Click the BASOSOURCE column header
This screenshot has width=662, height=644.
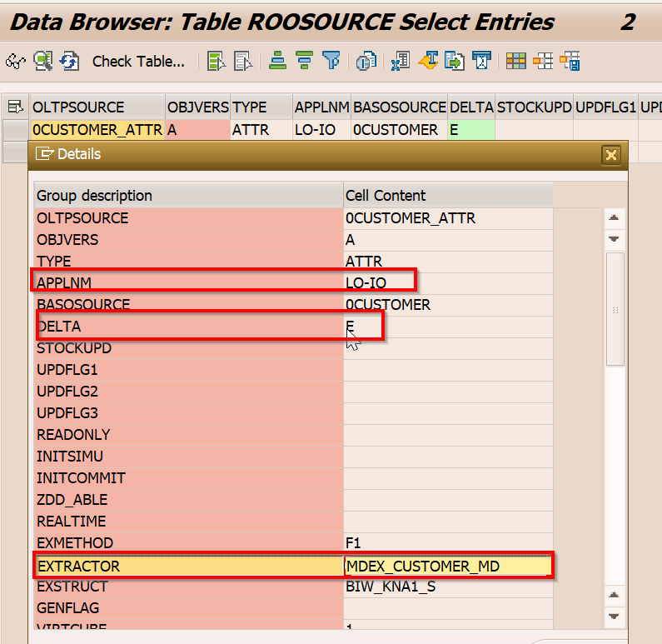(x=400, y=107)
